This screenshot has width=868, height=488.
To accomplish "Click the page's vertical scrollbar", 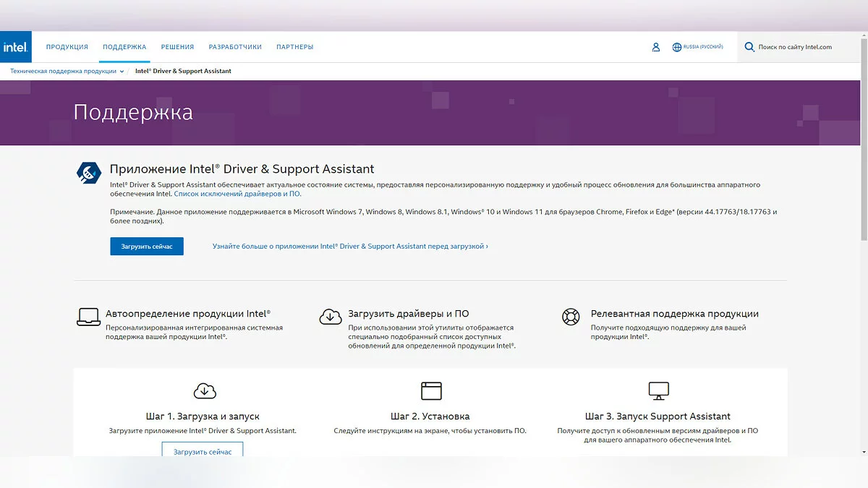I will (x=863, y=145).
